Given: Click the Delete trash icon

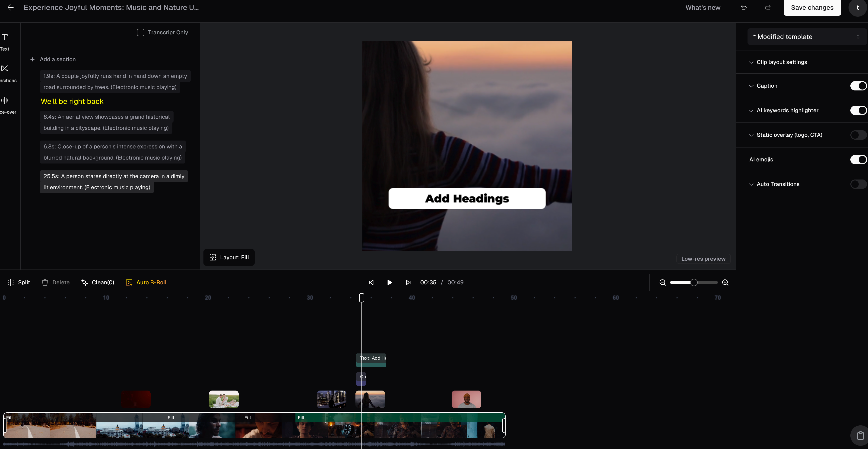Looking at the screenshot, I should click(x=45, y=282).
